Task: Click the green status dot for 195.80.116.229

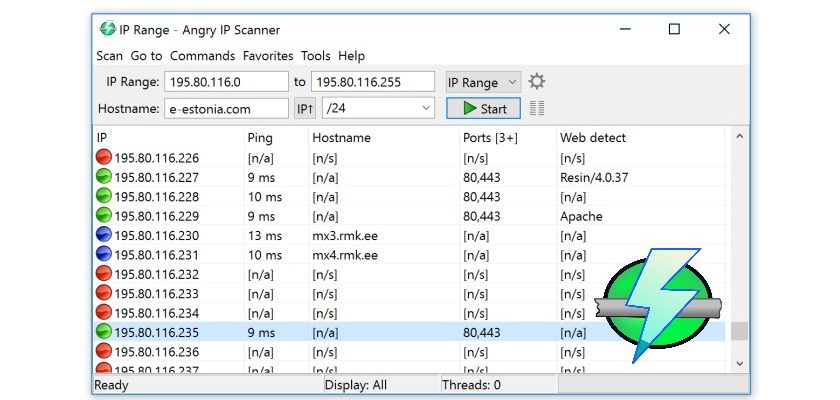Action: (x=103, y=216)
